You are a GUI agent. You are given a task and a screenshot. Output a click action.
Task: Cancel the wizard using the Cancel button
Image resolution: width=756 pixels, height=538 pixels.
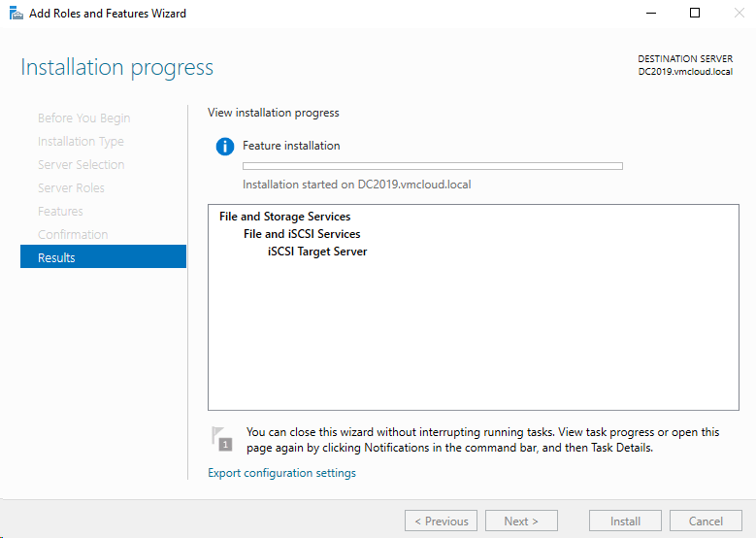pyautogui.click(x=706, y=521)
